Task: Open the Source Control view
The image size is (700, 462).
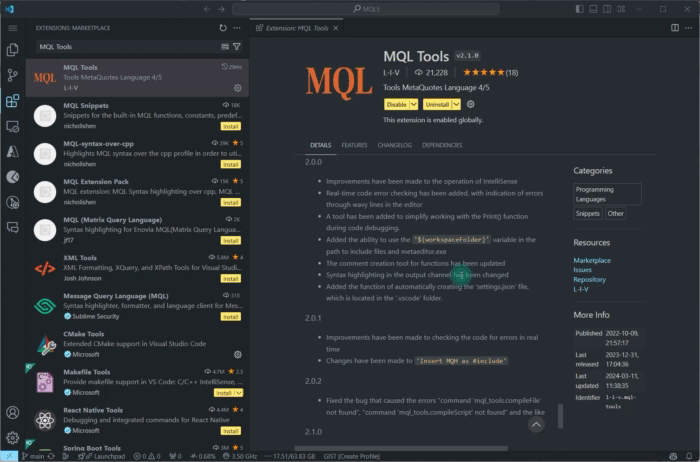Action: pos(12,75)
